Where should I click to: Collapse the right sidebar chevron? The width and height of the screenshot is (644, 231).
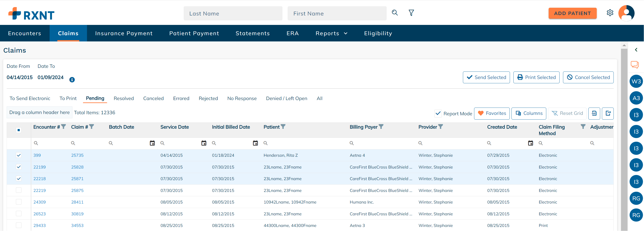point(636,50)
